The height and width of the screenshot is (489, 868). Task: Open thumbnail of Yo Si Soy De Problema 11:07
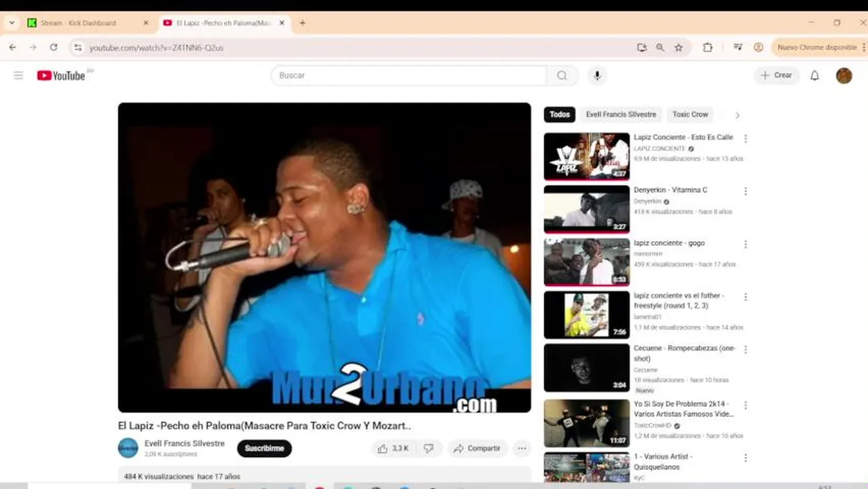pos(587,423)
